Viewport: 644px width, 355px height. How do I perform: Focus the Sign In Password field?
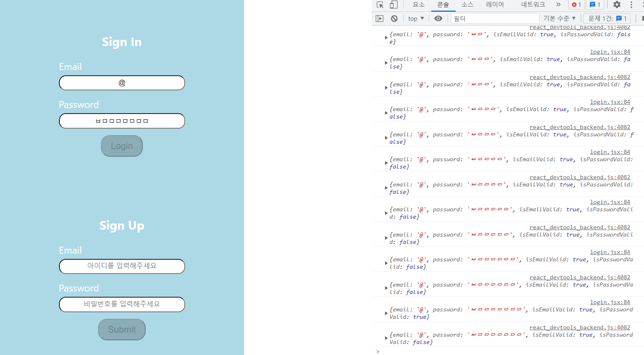[x=122, y=121]
